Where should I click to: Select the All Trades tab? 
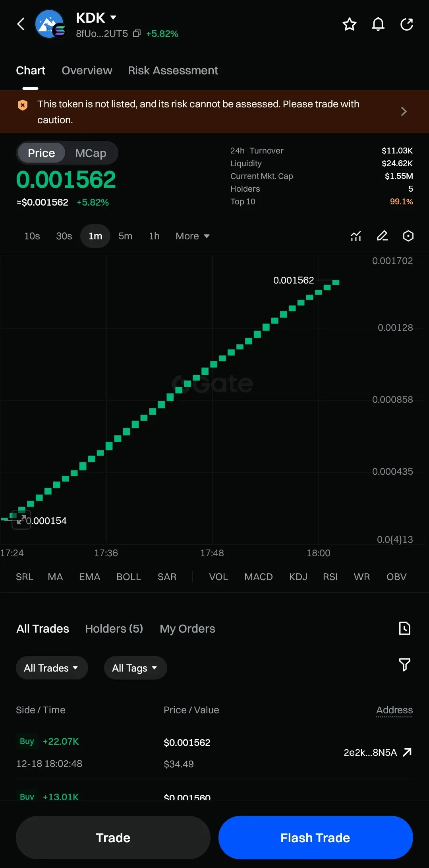point(43,629)
